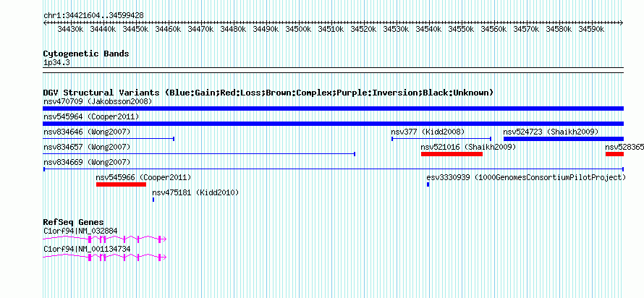Open nsv545966 (Cooper2011) variant label
Viewport: 644px width, 298px height.
pos(143,177)
